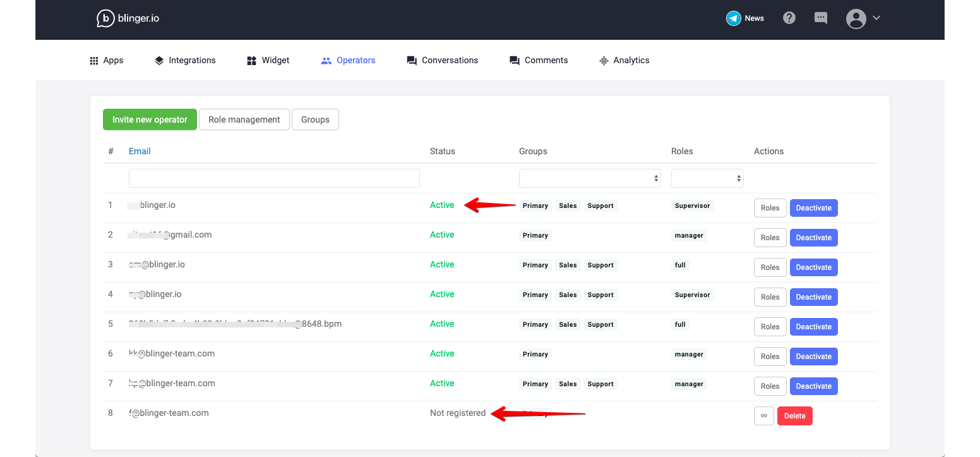980x457 pixels.
Task: Click the Actions column header
Action: [768, 151]
